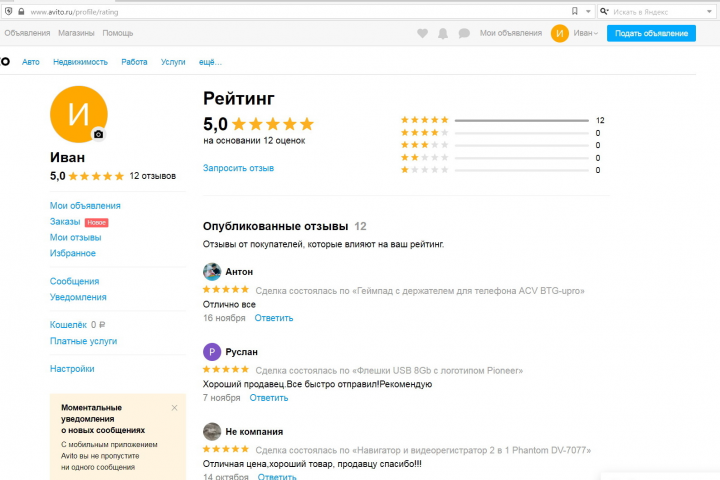Click the 12 отзывов text under Иван
The height and width of the screenshot is (480, 720).
pos(152,176)
